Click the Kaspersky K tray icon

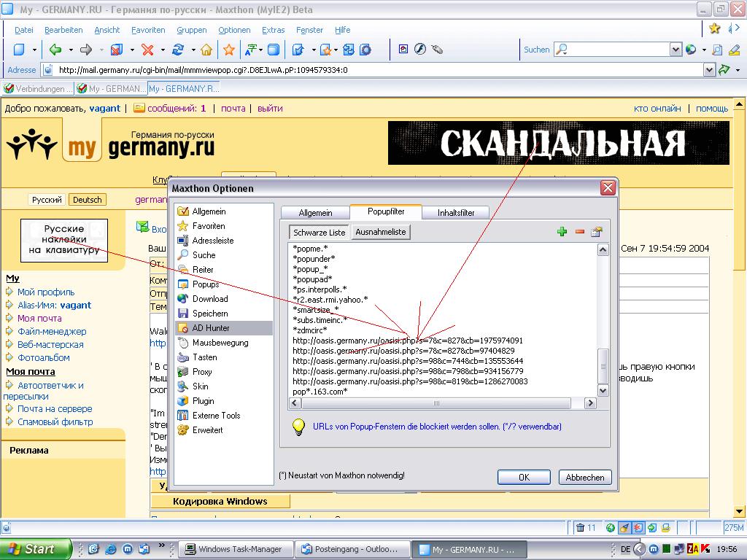coord(705,549)
